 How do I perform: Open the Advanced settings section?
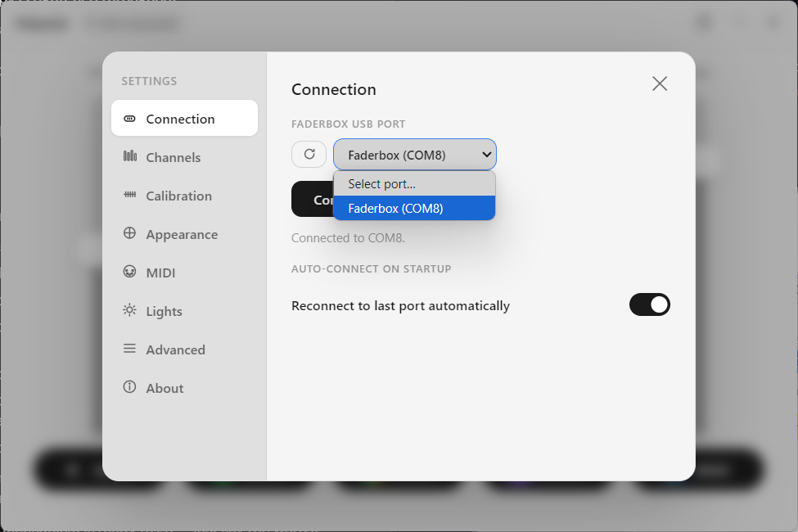[185, 349]
